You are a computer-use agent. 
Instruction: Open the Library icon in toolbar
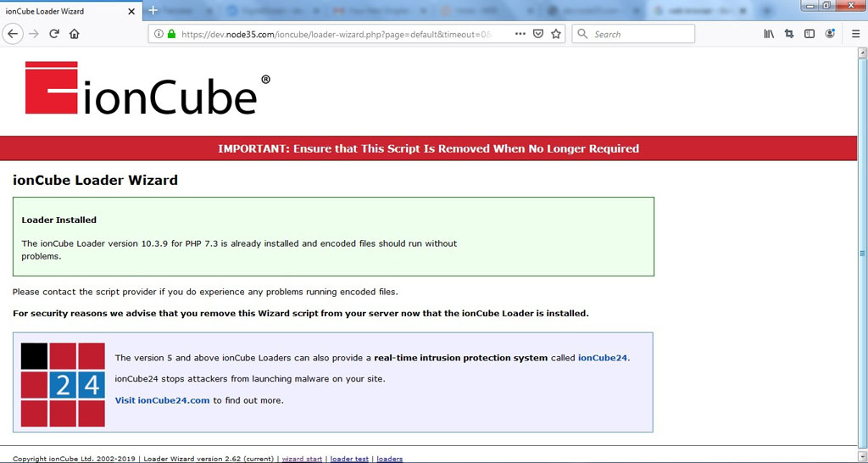(769, 34)
